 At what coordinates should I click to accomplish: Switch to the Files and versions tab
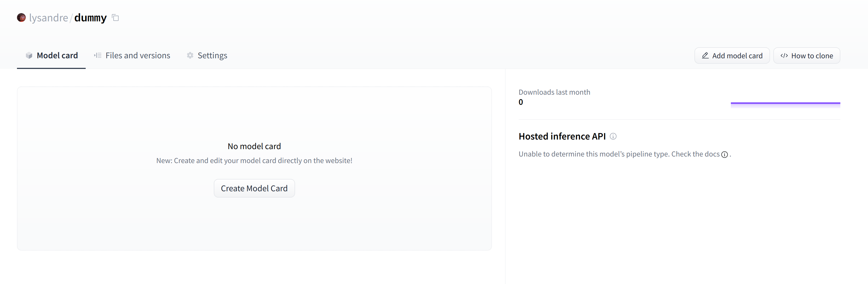point(137,55)
